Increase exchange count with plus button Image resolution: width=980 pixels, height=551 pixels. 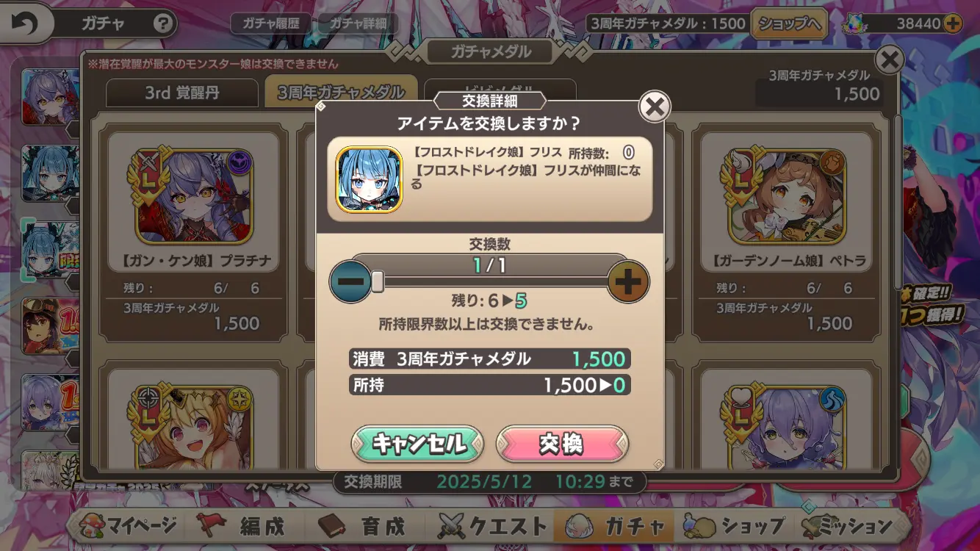coord(628,282)
